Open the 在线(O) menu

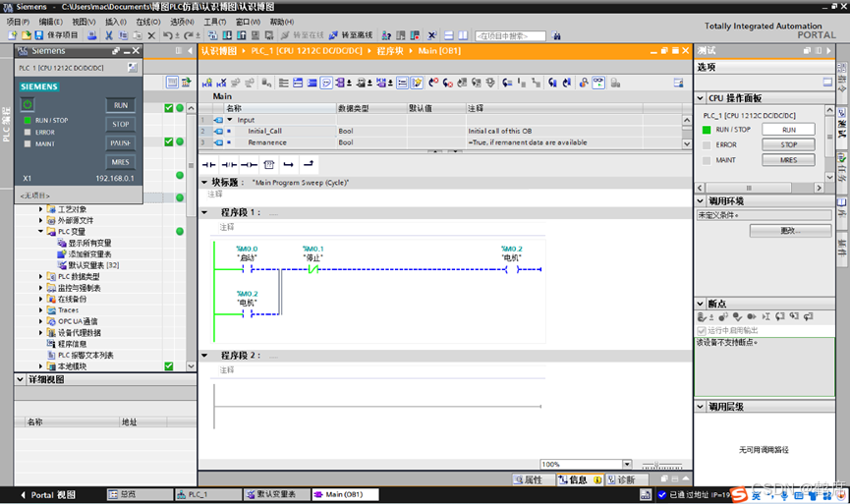pos(148,22)
